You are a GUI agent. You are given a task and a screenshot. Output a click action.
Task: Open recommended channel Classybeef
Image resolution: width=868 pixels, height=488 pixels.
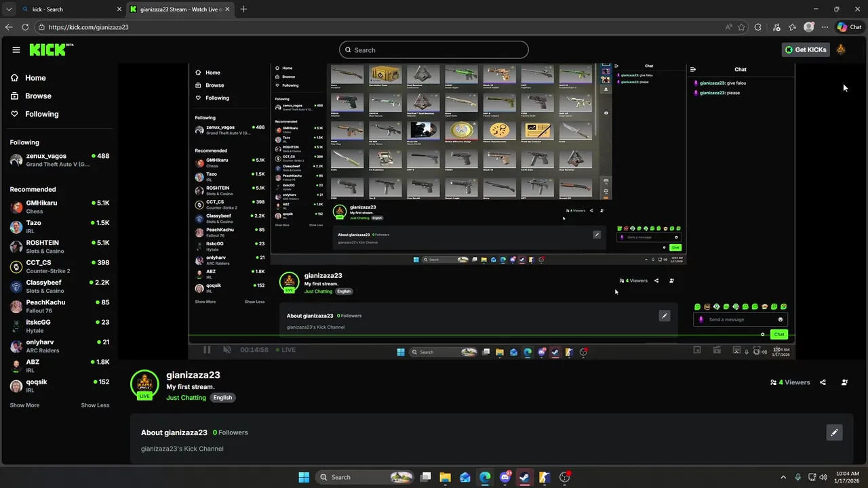(x=60, y=286)
